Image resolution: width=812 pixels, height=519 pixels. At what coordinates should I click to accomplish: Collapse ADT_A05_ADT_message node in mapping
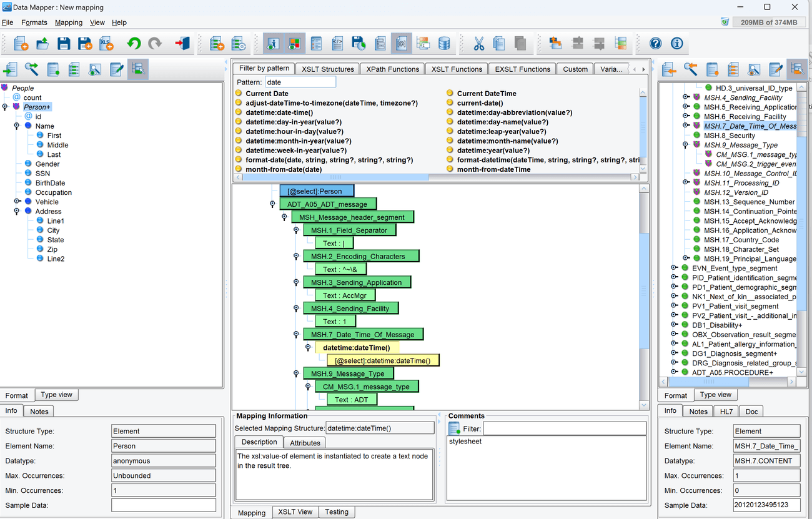click(272, 204)
